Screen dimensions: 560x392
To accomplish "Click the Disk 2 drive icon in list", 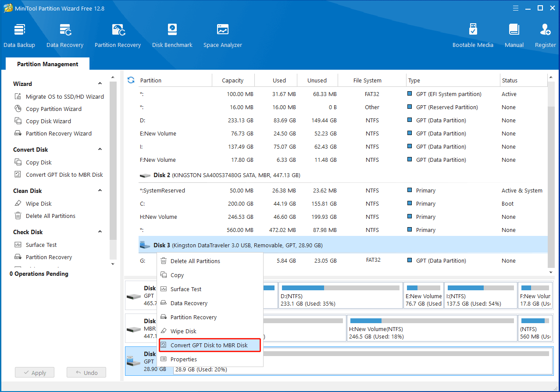I will pos(145,175).
